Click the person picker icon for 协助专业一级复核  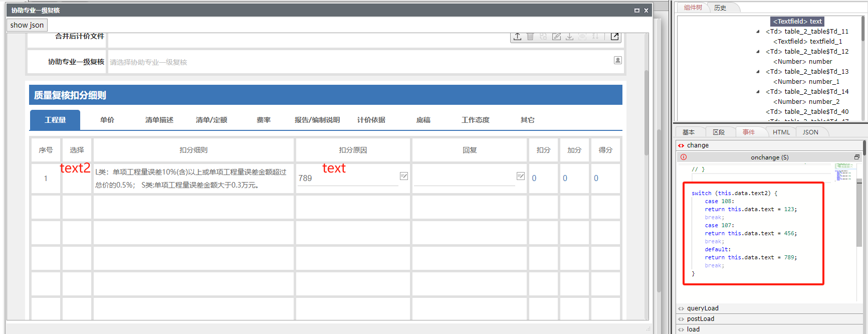[x=617, y=60]
